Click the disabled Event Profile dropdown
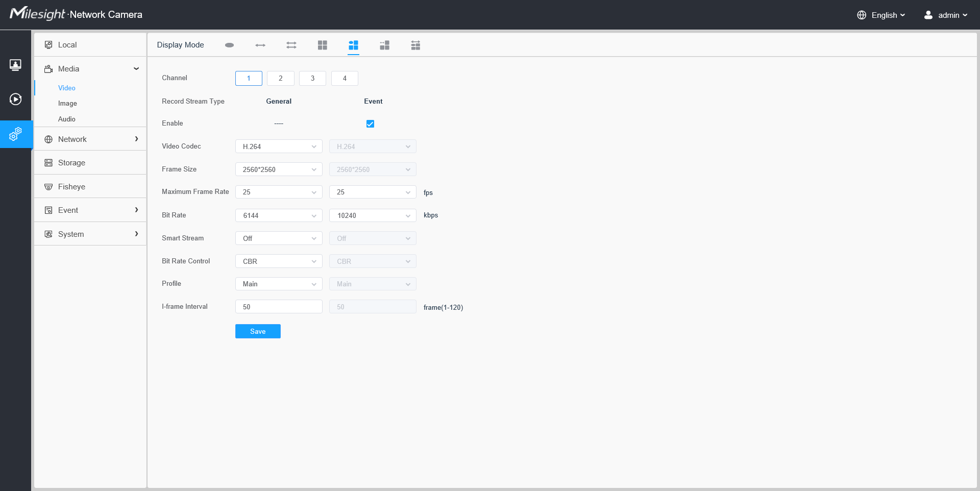The width and height of the screenshot is (980, 491). (373, 284)
